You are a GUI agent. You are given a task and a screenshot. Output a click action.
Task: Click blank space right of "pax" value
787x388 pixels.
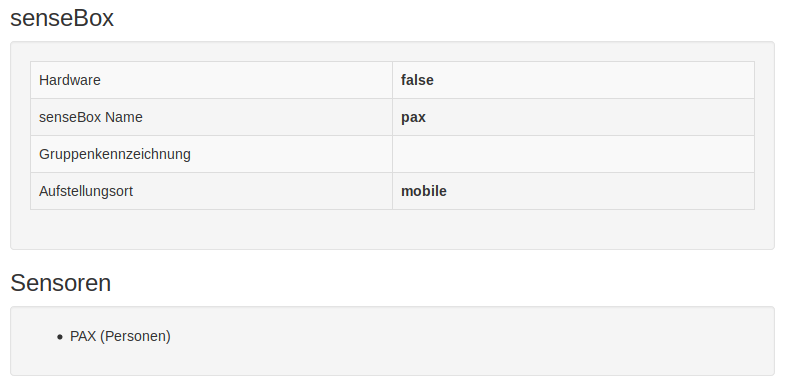590,117
